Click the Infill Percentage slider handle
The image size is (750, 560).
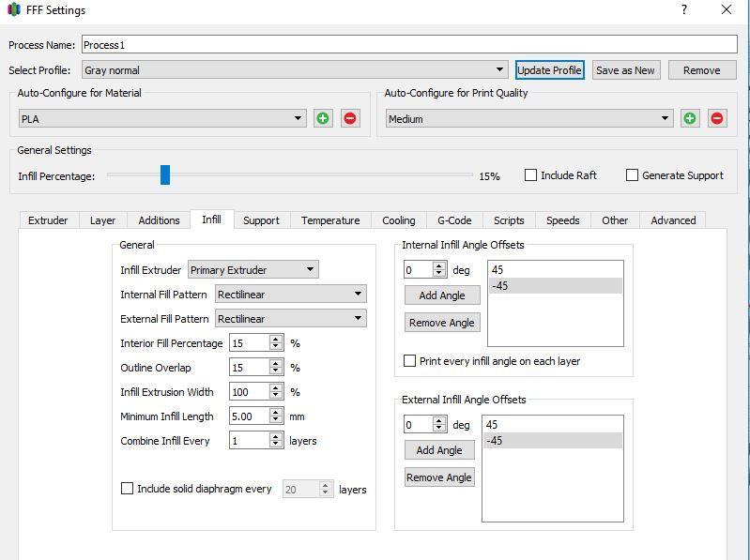click(165, 175)
